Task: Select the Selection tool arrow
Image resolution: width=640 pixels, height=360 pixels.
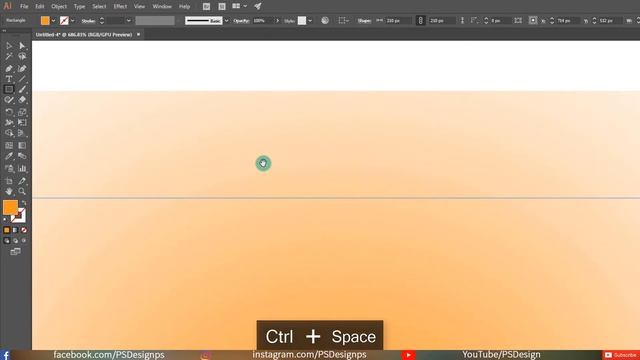Action: click(9, 46)
